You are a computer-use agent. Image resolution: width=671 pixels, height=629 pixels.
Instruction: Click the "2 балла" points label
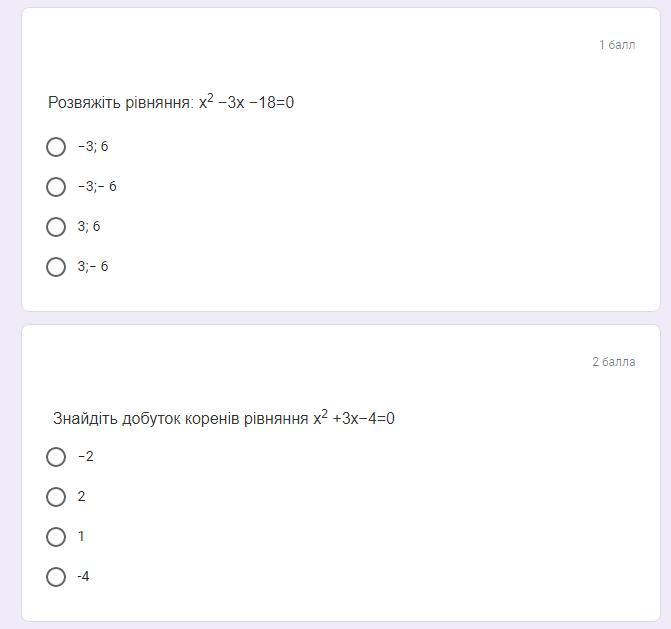coord(614,362)
